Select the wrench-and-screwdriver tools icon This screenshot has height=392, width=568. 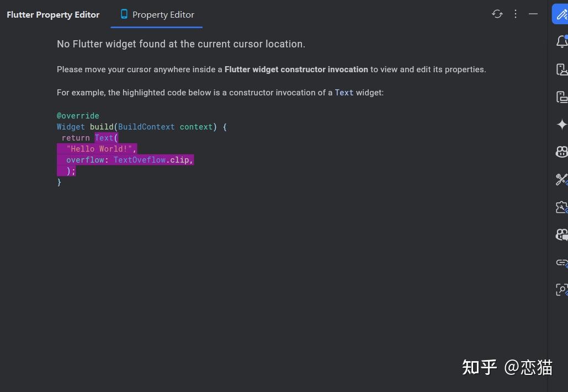pos(562,179)
